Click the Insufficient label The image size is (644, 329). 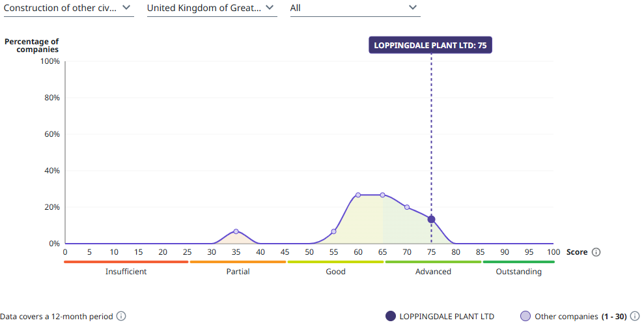coord(126,272)
